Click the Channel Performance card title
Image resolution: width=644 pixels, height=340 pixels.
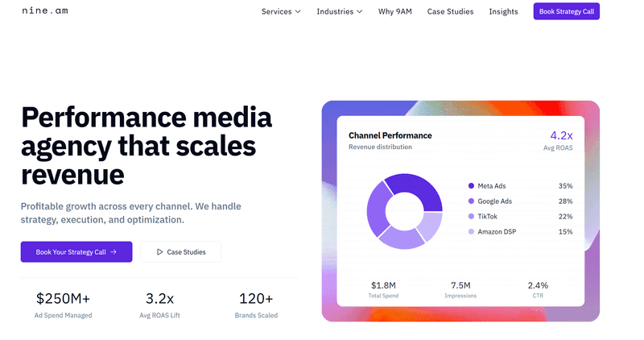click(x=390, y=135)
